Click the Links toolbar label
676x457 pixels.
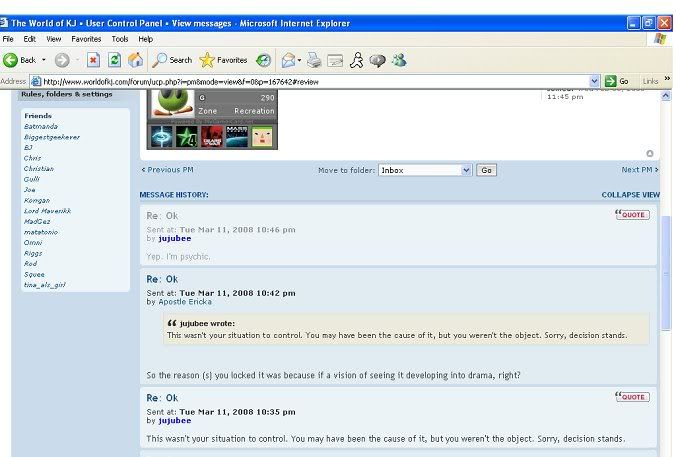[650, 81]
